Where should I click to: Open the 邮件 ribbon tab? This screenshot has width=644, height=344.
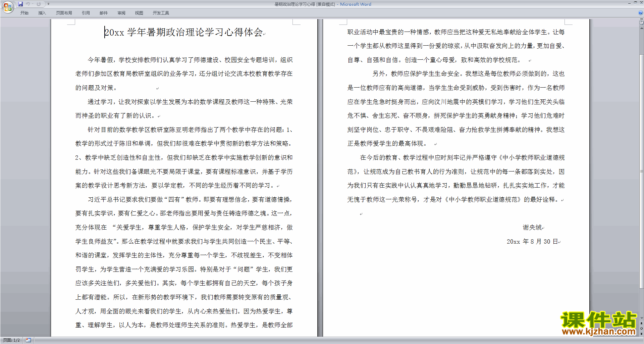(104, 13)
